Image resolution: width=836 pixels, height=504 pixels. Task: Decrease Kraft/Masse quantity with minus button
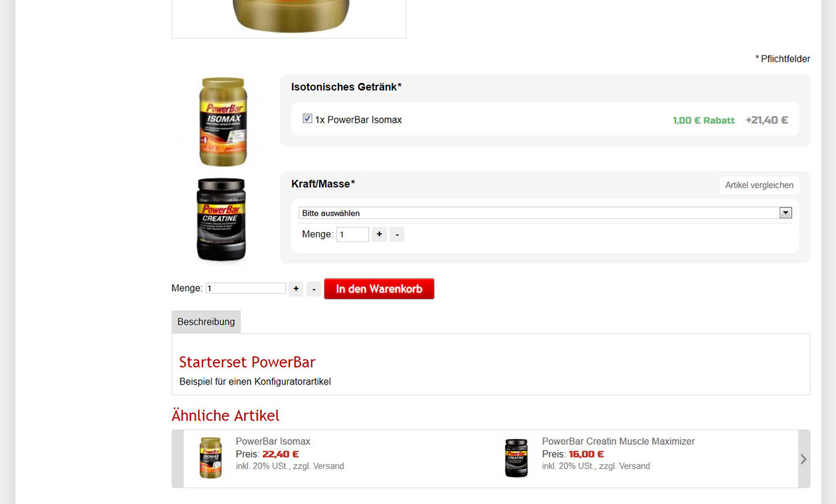coord(397,234)
